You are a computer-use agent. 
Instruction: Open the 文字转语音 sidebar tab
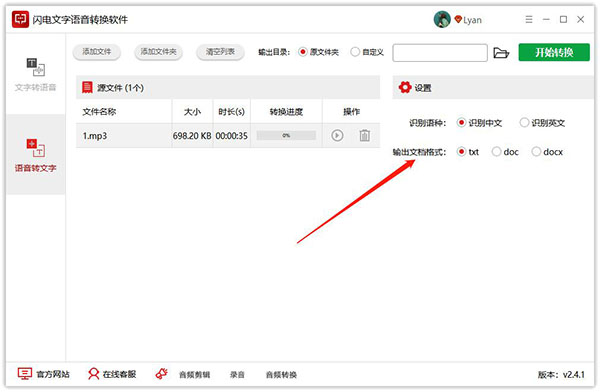pos(36,75)
